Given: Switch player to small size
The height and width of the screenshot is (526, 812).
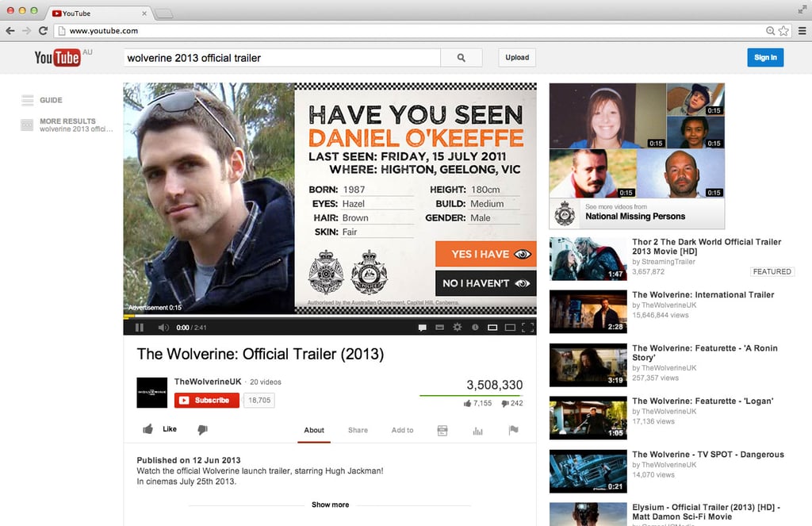Looking at the screenshot, I should (x=492, y=328).
